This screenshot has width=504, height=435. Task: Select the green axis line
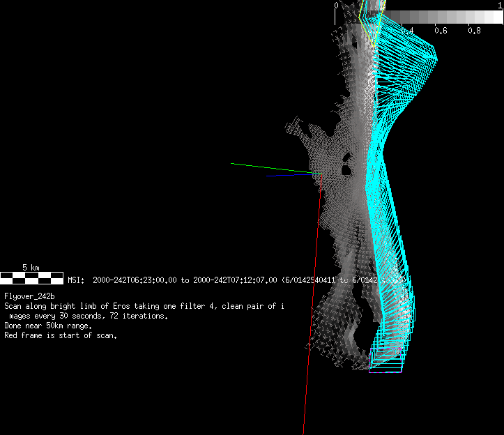(x=272, y=168)
